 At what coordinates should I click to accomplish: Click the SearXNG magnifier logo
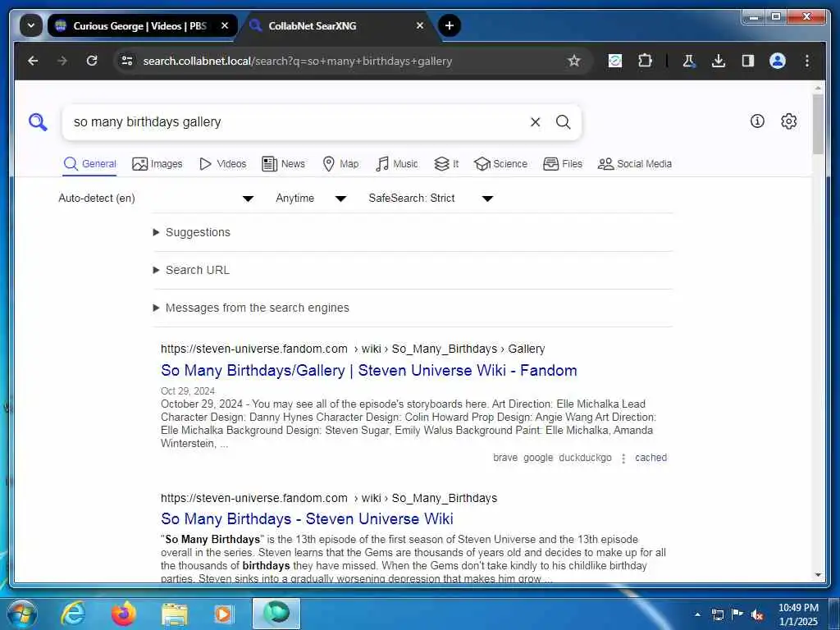coord(38,122)
